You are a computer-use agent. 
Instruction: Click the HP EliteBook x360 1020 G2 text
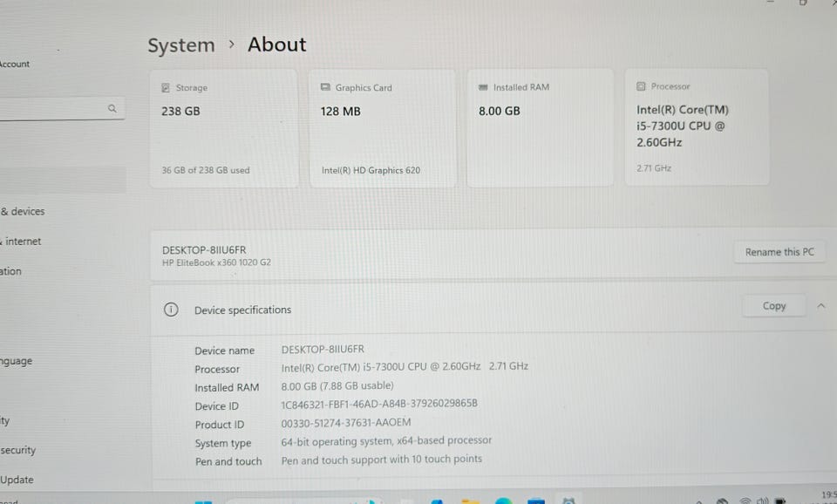point(216,262)
